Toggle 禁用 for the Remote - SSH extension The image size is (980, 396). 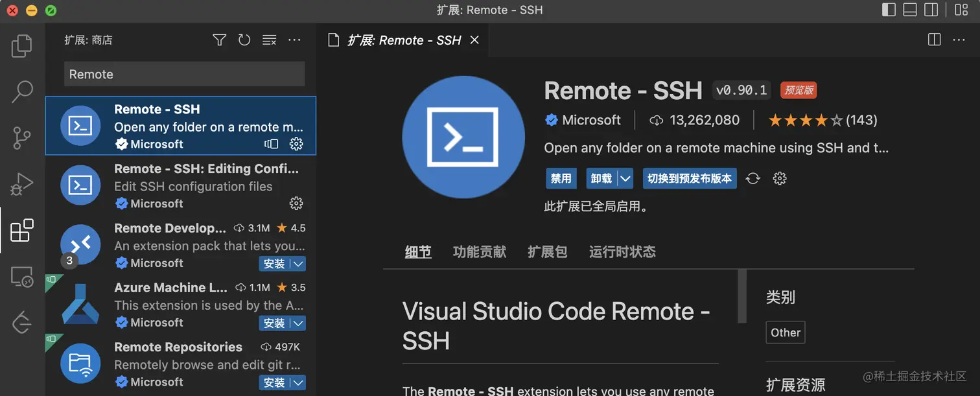[x=561, y=178]
